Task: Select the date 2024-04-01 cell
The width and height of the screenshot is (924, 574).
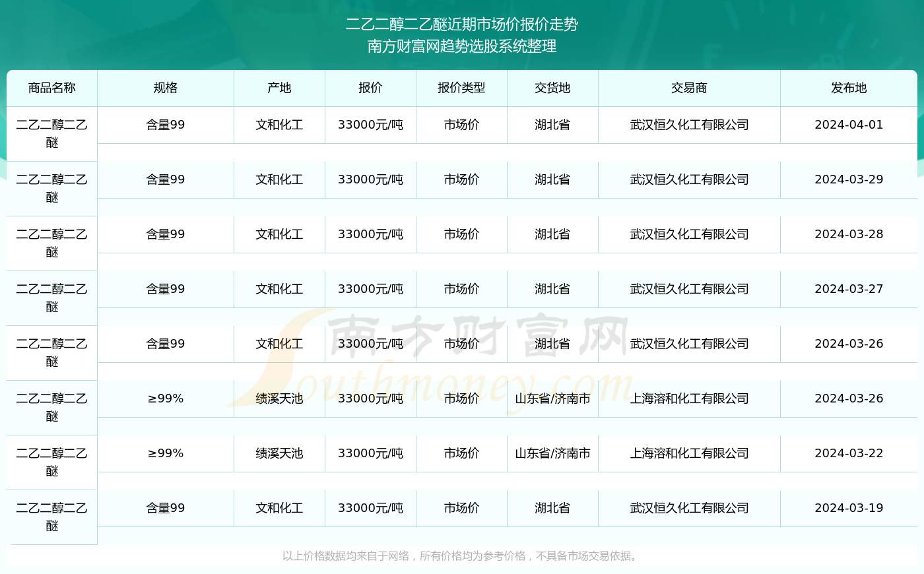Action: (x=849, y=125)
